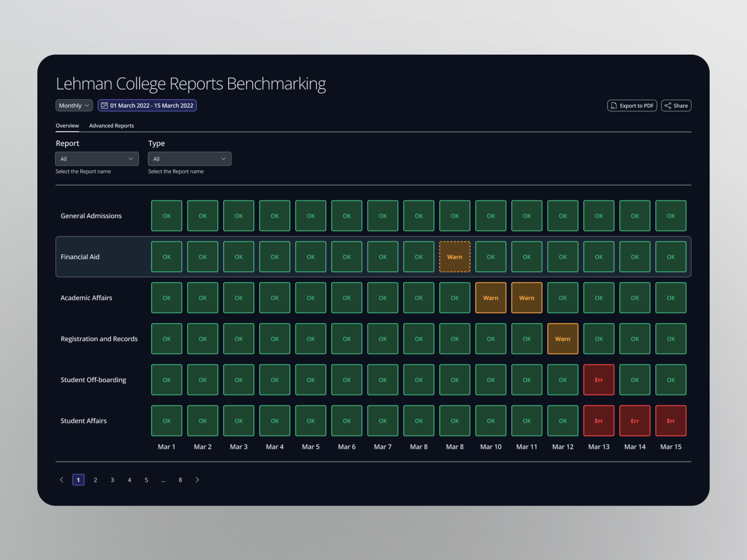
Task: Select the Err cell for Student Off-boarding Mar 13
Action: coord(599,379)
